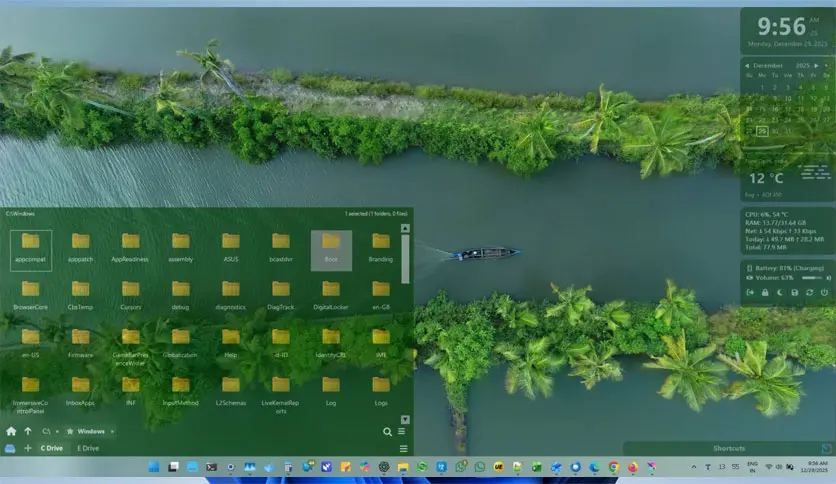Image resolution: width=836 pixels, height=484 pixels.
Task: Select the AppReadiness folder
Action: (130, 250)
